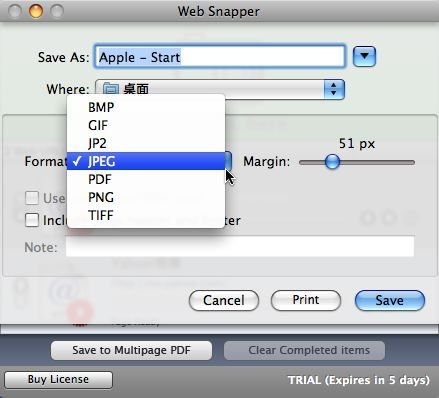Pick TIFF from the format list
Screen dimensions: 439x398
146,215
